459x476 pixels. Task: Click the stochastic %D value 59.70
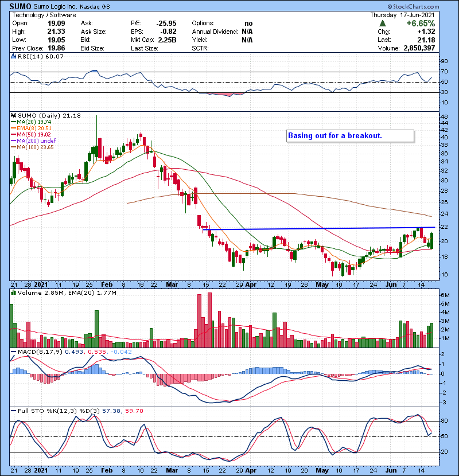pos(134,411)
